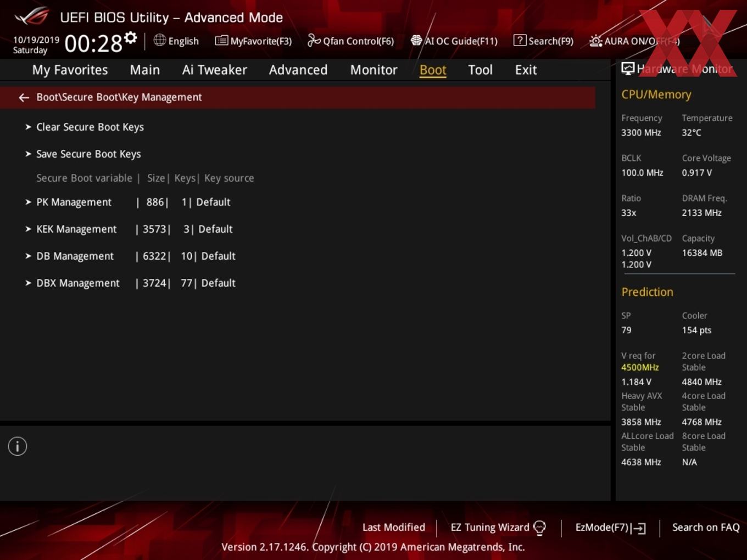Click the 16384 MB capacity value
This screenshot has width=747, height=560.
(x=702, y=253)
